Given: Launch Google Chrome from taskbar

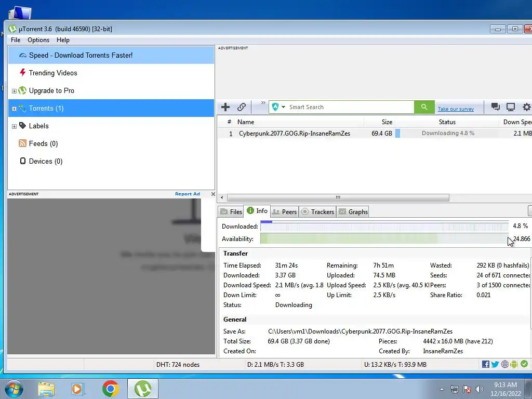Looking at the screenshot, I should (x=110, y=389).
